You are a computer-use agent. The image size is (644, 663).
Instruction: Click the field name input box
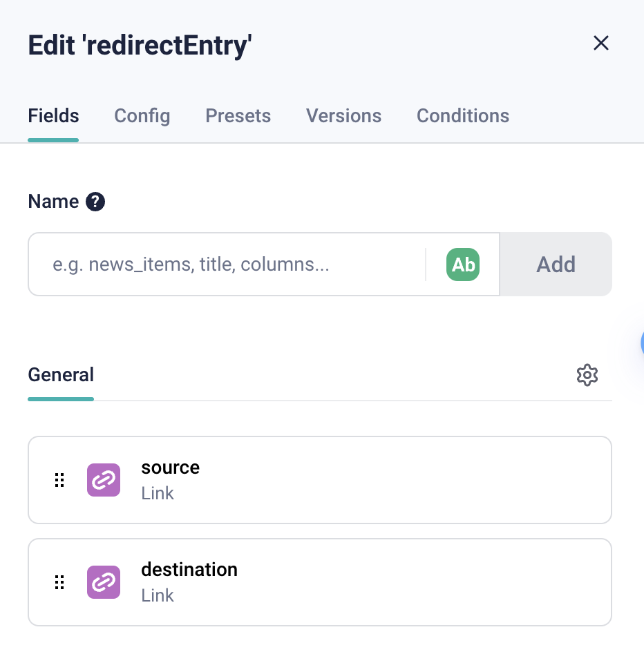point(228,264)
